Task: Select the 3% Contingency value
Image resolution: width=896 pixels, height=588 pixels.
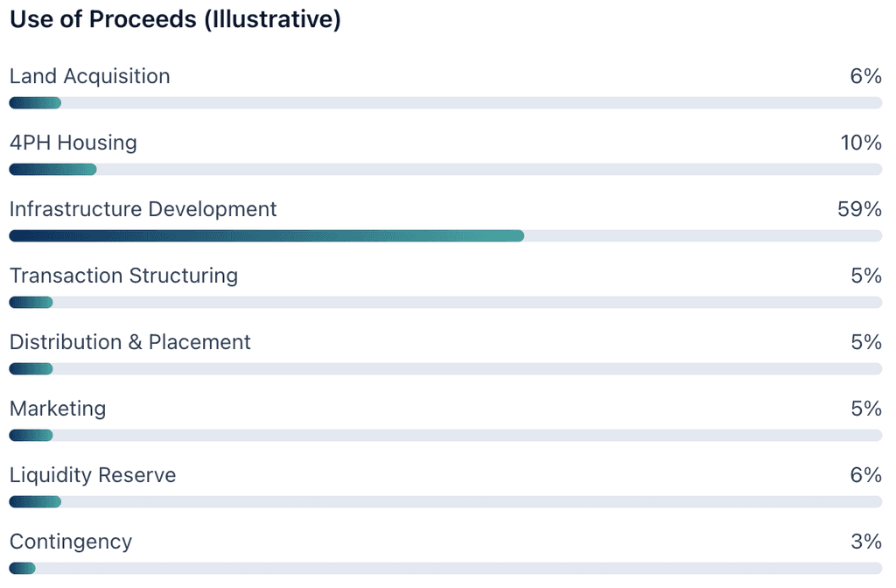Action: (866, 542)
